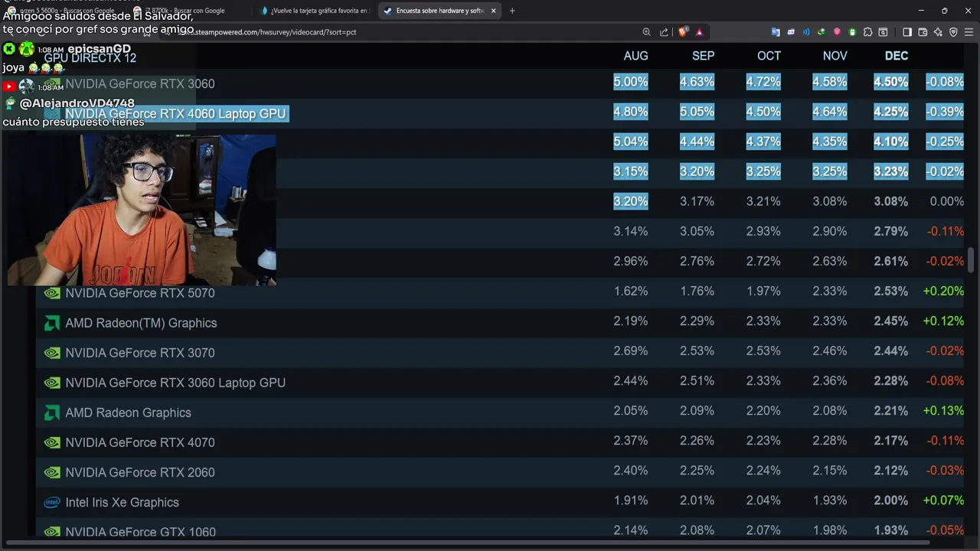Open the Brave Wallet icon
This screenshot has height=551, width=980.
point(923,32)
